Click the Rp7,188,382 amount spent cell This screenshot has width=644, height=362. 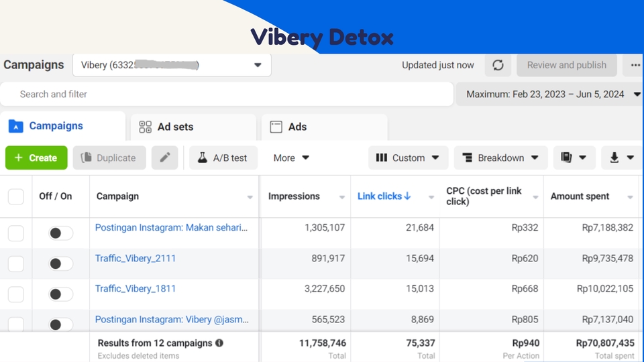coord(608,227)
